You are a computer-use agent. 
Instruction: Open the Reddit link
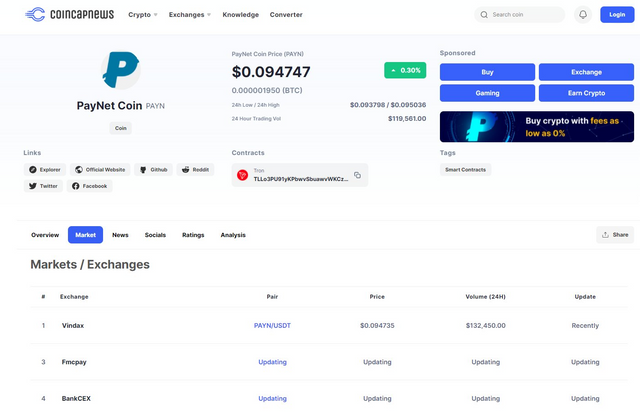pyautogui.click(x=196, y=170)
